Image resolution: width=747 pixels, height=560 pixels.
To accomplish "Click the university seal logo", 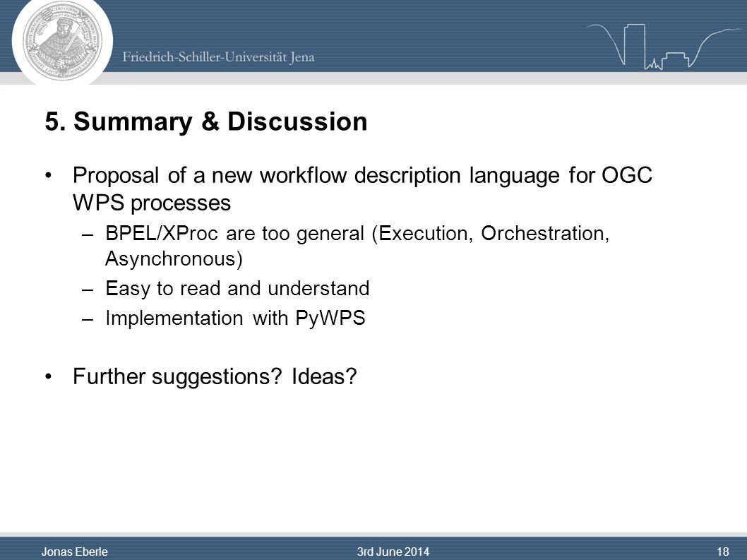I will click(x=62, y=40).
